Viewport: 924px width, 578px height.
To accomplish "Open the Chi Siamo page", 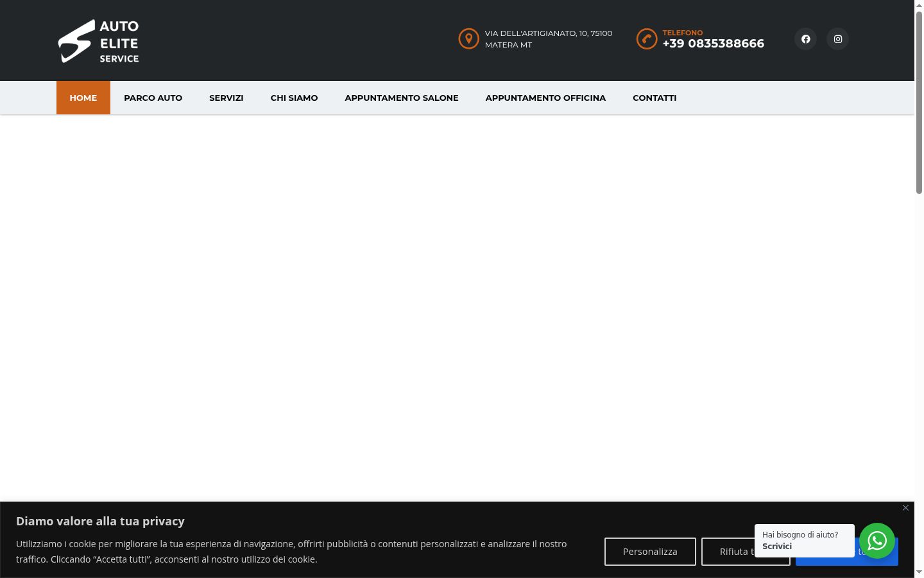I will coord(294,98).
